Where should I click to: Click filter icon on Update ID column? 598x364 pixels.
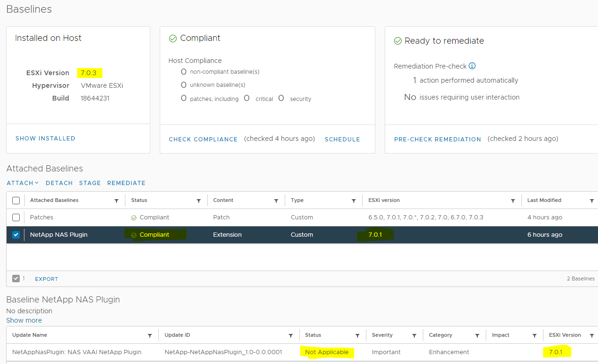click(291, 335)
